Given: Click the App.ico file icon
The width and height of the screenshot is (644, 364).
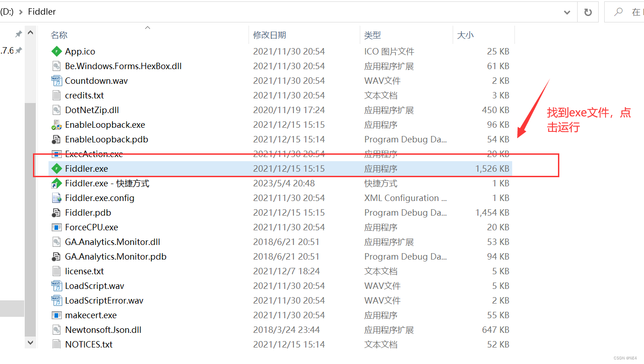Looking at the screenshot, I should tap(57, 51).
